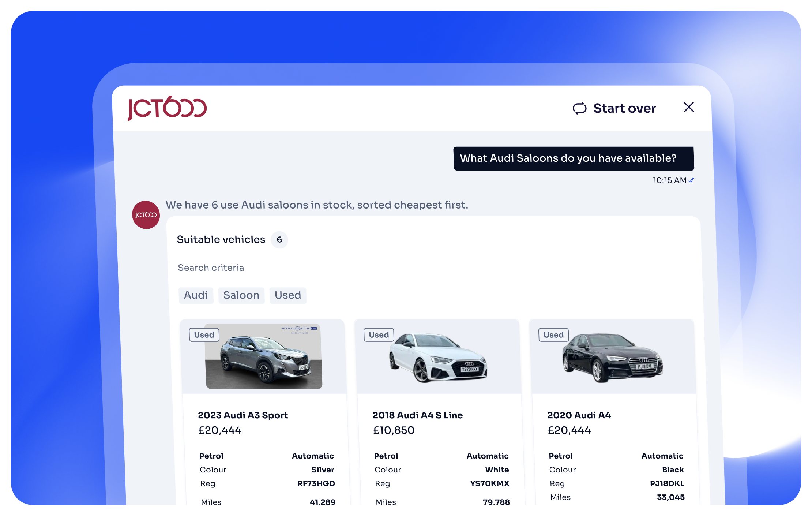Click the bot reply about 6 Audi saloons

pyautogui.click(x=317, y=205)
